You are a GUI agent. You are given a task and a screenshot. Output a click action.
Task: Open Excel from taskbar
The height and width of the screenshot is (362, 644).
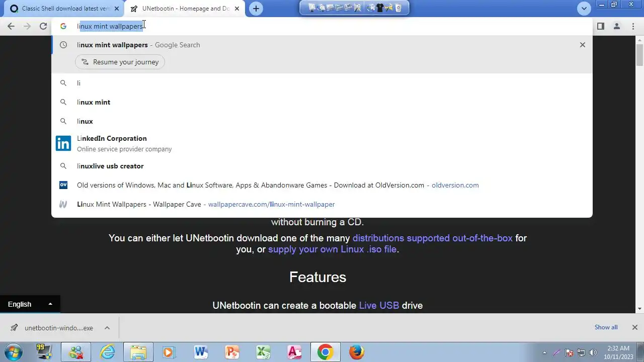(263, 352)
